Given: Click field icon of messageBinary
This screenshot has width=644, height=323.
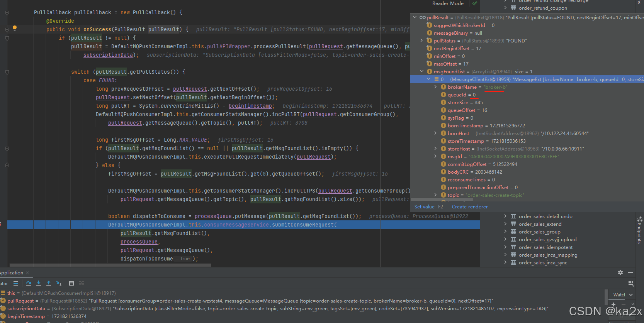Looking at the screenshot, I should [430, 33].
